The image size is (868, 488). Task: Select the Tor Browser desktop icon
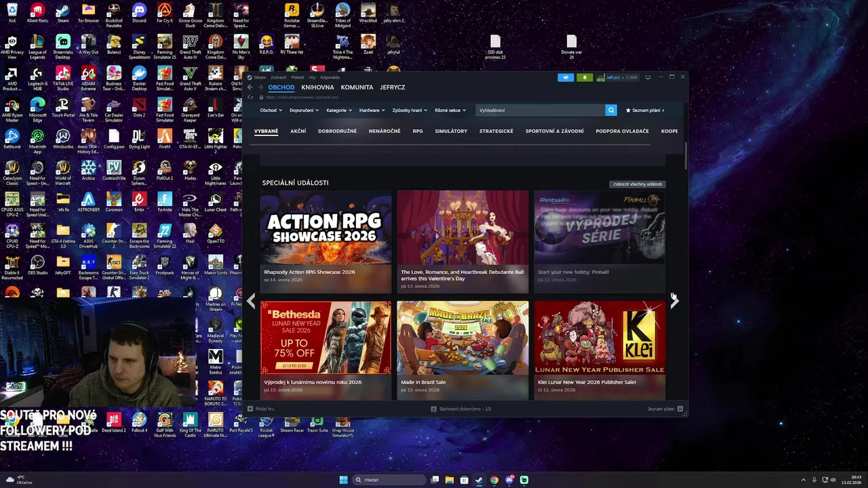pos(88,13)
